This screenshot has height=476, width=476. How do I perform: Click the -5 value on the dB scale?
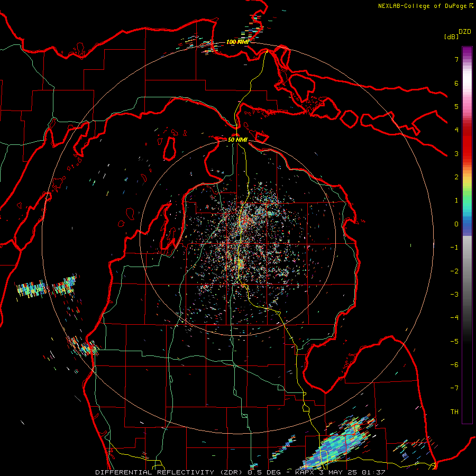454,342
